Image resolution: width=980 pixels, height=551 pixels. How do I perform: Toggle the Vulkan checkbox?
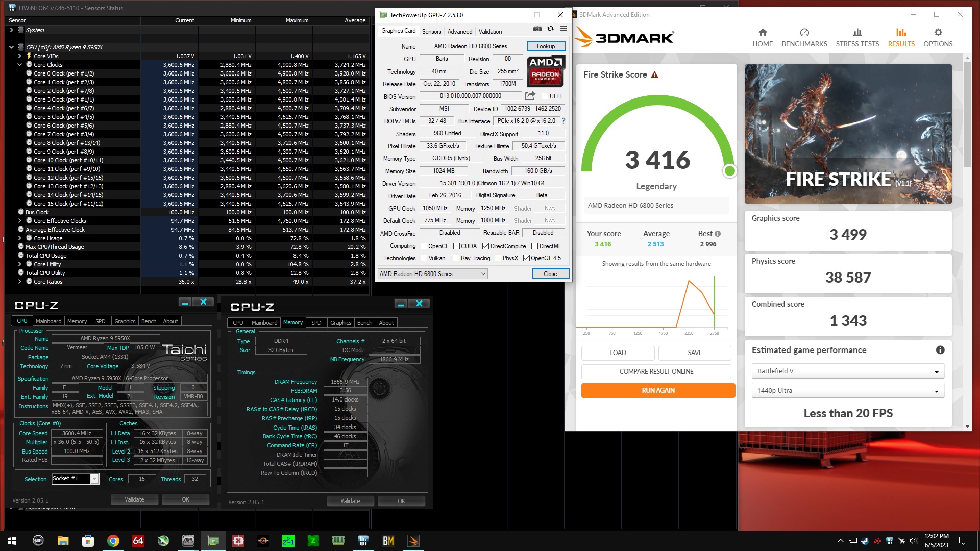[x=424, y=258]
